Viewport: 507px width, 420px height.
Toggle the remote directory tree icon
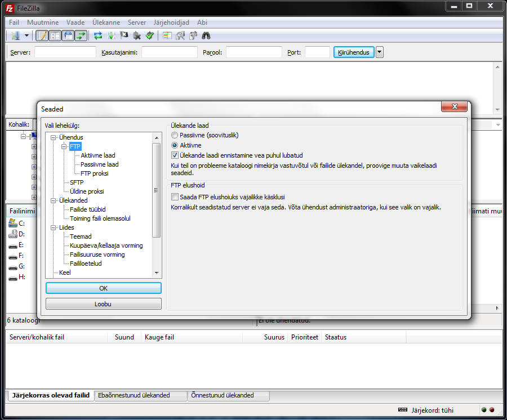click(x=68, y=35)
